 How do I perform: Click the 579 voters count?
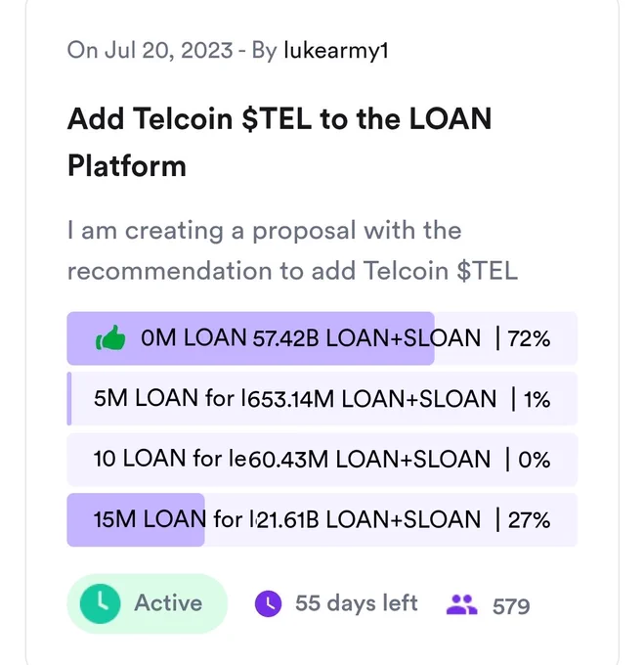511,606
